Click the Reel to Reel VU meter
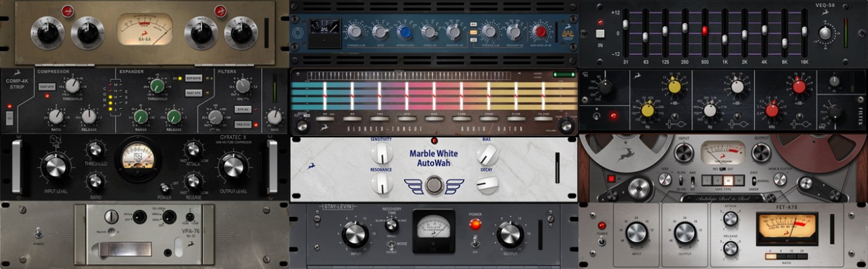The width and height of the screenshot is (868, 269). point(722,152)
